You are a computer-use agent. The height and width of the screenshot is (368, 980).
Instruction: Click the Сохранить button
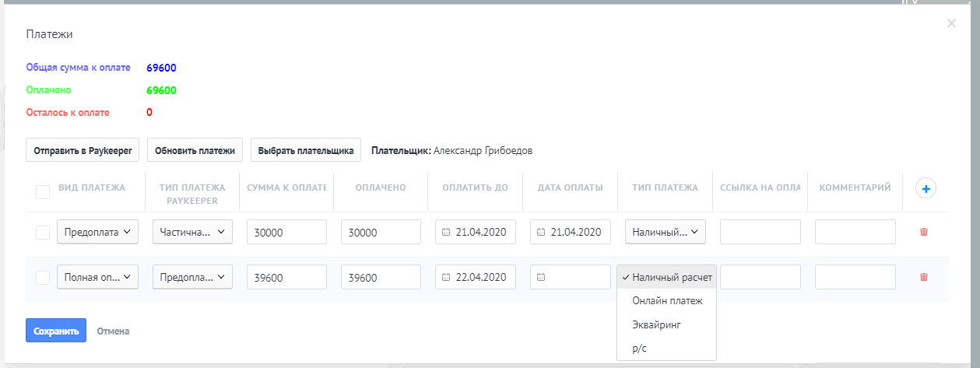point(56,331)
